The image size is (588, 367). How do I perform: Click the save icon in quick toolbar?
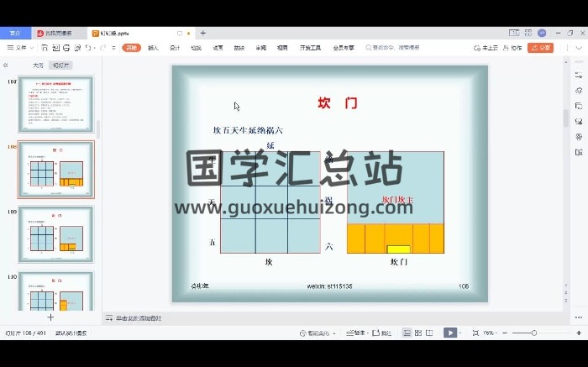(45, 48)
